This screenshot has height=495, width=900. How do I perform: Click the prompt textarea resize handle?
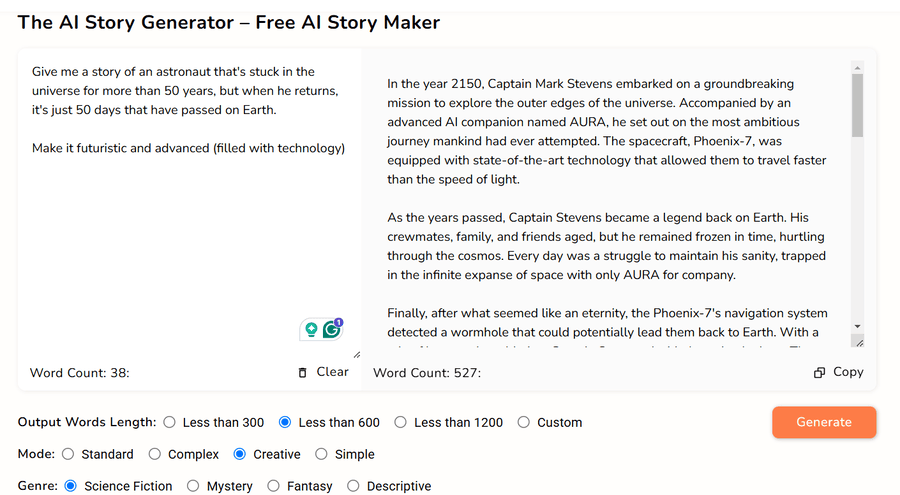[x=356, y=355]
